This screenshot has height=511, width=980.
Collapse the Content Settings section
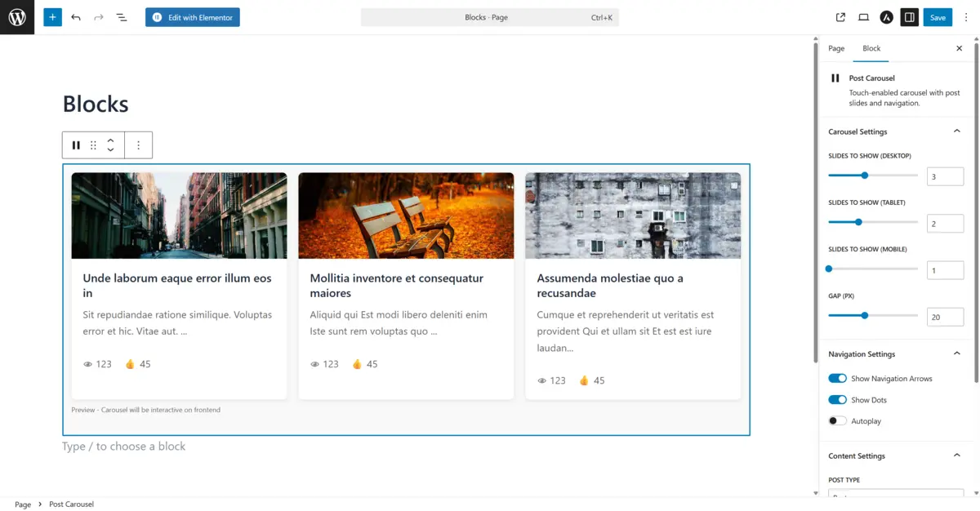coord(957,455)
